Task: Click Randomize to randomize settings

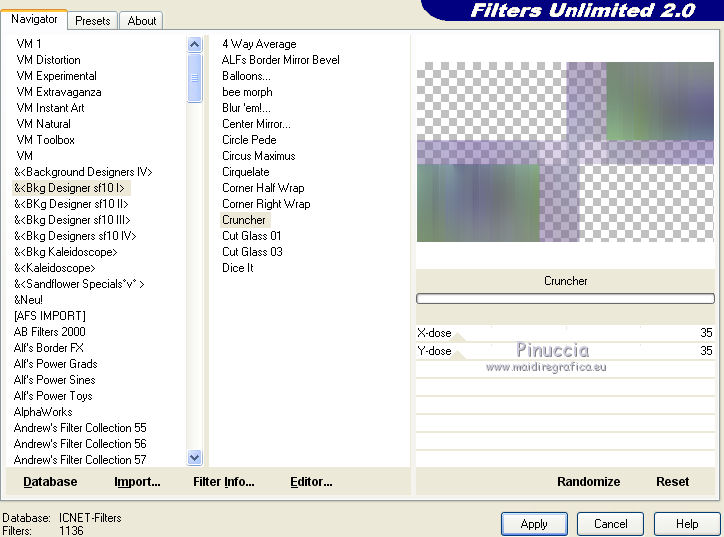Action: tap(588, 482)
